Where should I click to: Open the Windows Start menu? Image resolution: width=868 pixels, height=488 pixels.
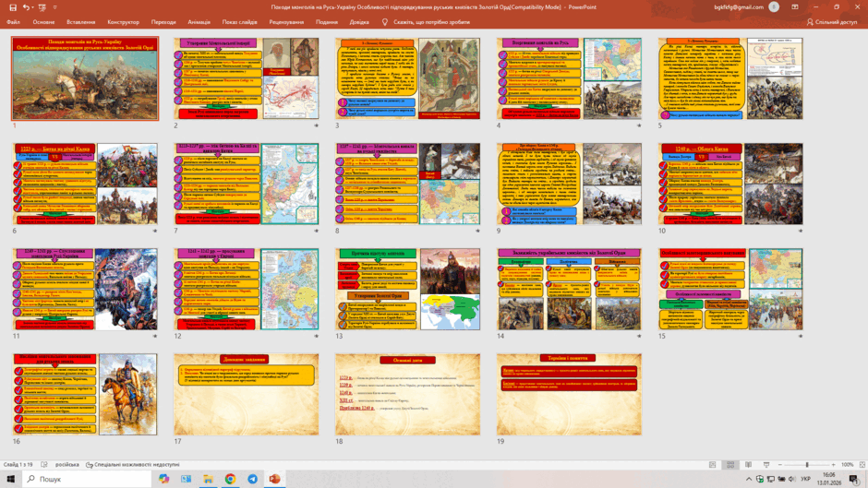pos(10,479)
